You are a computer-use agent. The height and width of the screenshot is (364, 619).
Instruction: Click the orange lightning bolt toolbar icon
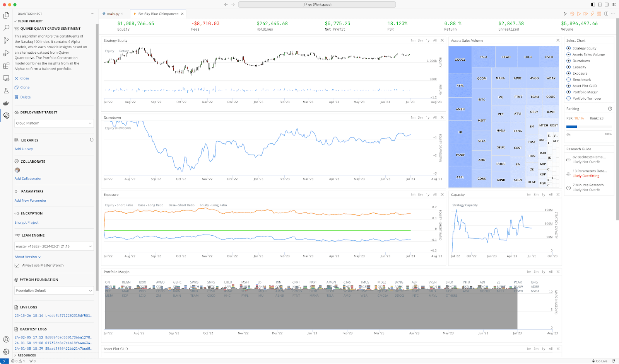(592, 14)
